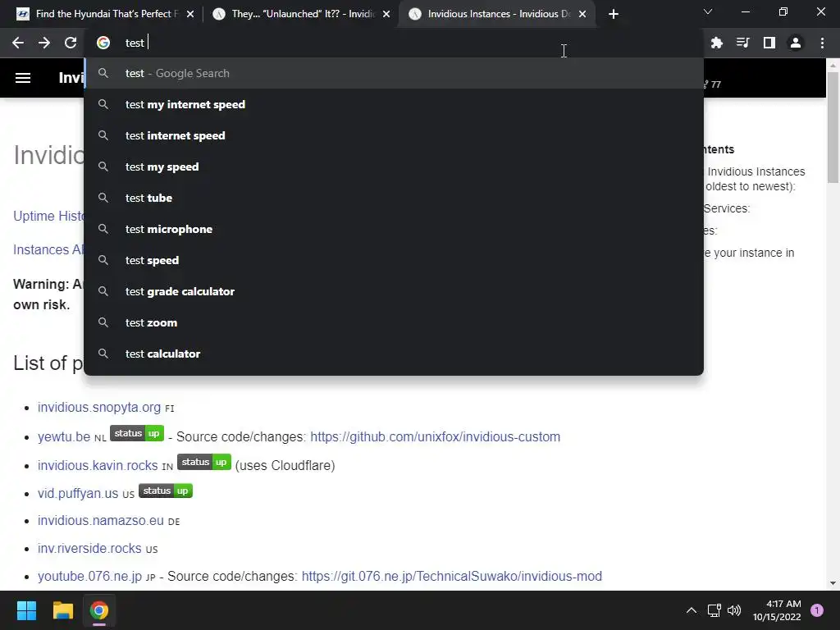
Task: Open the invidious.snopyta.org link
Action: coord(99,407)
